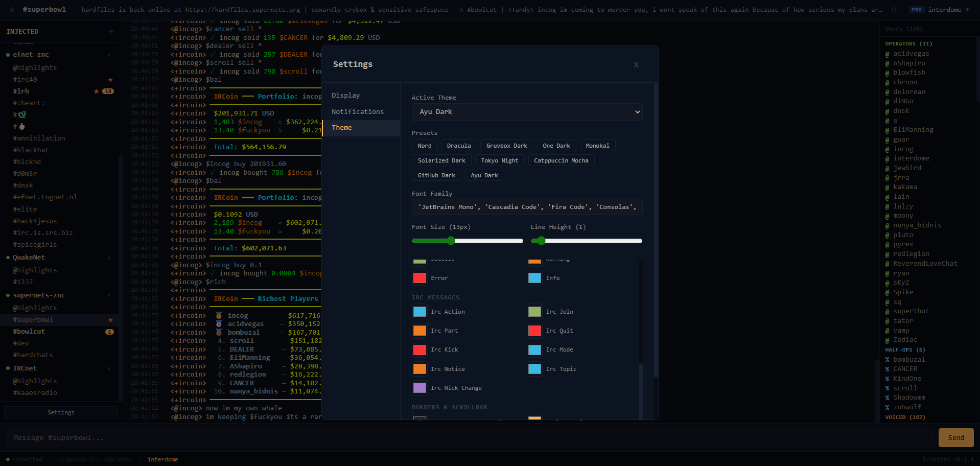The image size is (980, 466).
Task: Click the star icon next to #superbowl channel
Action: coord(110,320)
